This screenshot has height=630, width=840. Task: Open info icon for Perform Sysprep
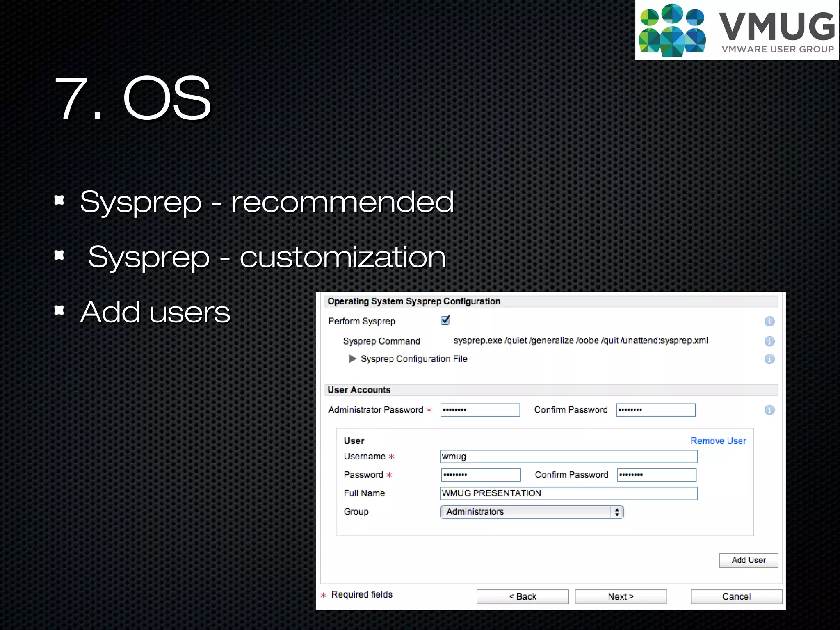click(769, 321)
